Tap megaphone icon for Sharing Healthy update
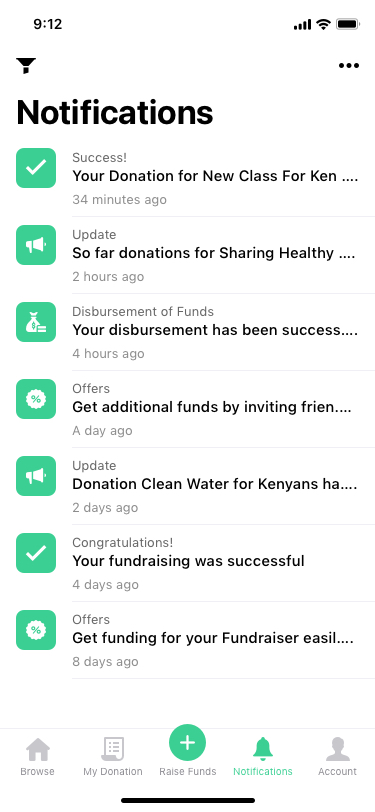 pos(36,245)
